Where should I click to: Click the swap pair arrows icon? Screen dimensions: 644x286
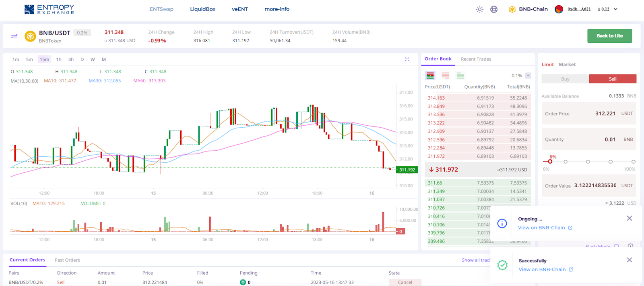click(14, 36)
